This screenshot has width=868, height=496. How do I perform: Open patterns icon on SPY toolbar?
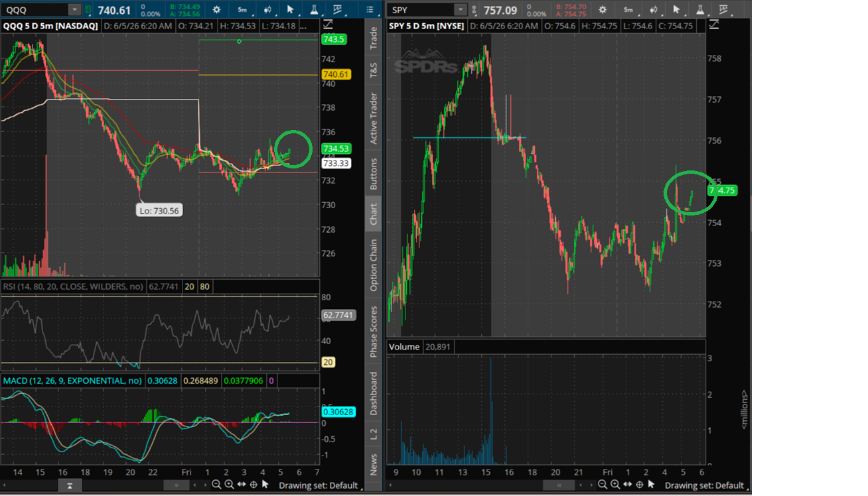coord(723,9)
